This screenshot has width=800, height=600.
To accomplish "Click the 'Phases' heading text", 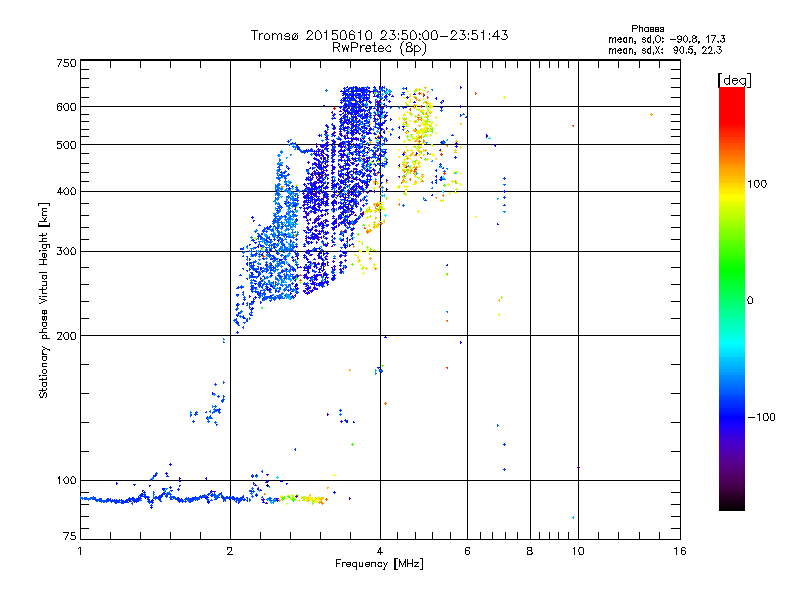I will 647,29.
